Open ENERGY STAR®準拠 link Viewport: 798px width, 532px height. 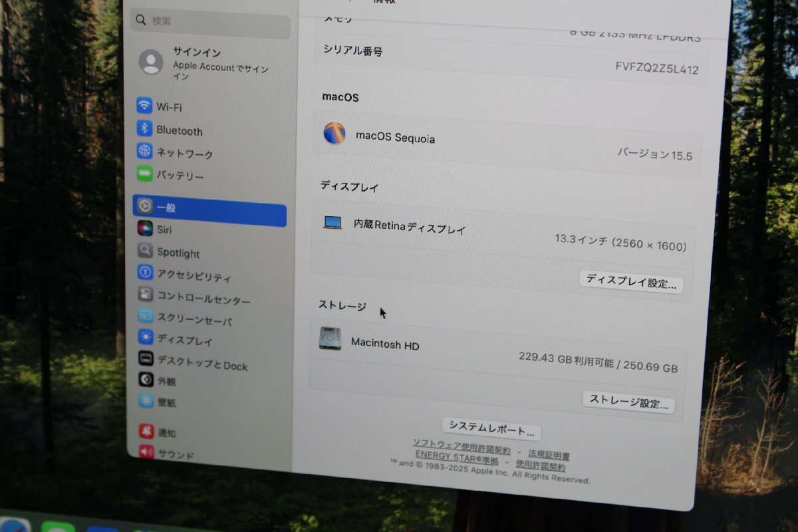point(457,458)
